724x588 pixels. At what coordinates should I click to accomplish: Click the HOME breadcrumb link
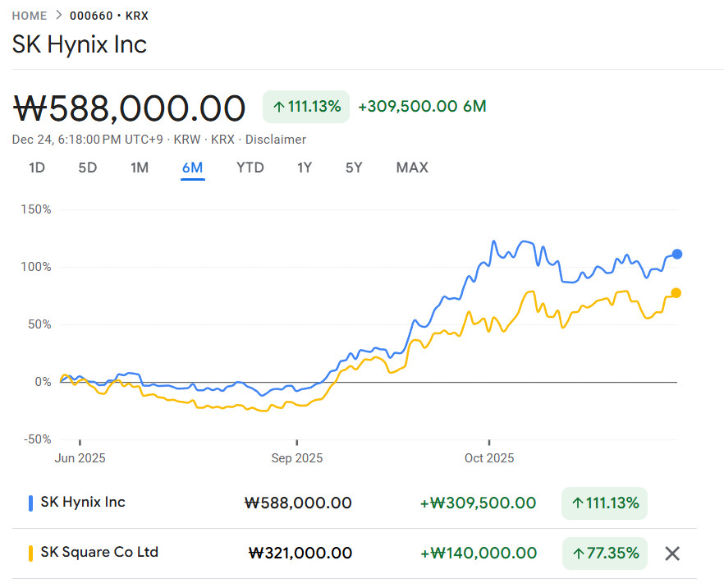pos(29,16)
